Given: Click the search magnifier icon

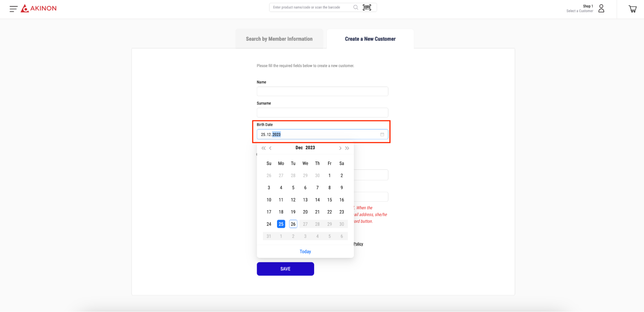Looking at the screenshot, I should click(x=355, y=7).
